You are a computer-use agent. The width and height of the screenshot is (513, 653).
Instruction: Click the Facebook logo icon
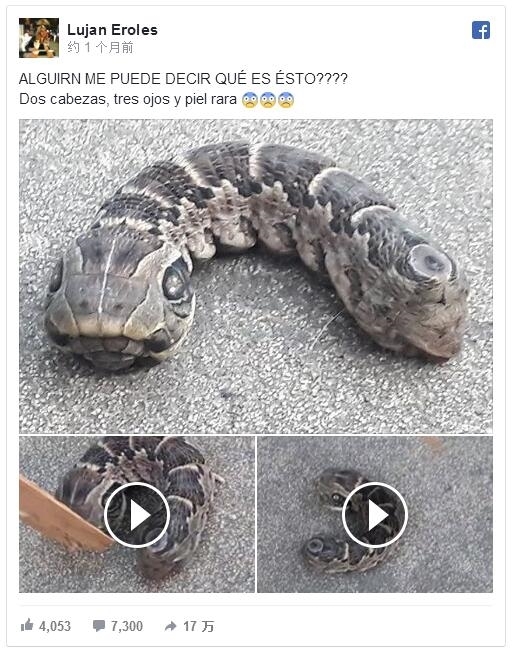click(x=481, y=30)
